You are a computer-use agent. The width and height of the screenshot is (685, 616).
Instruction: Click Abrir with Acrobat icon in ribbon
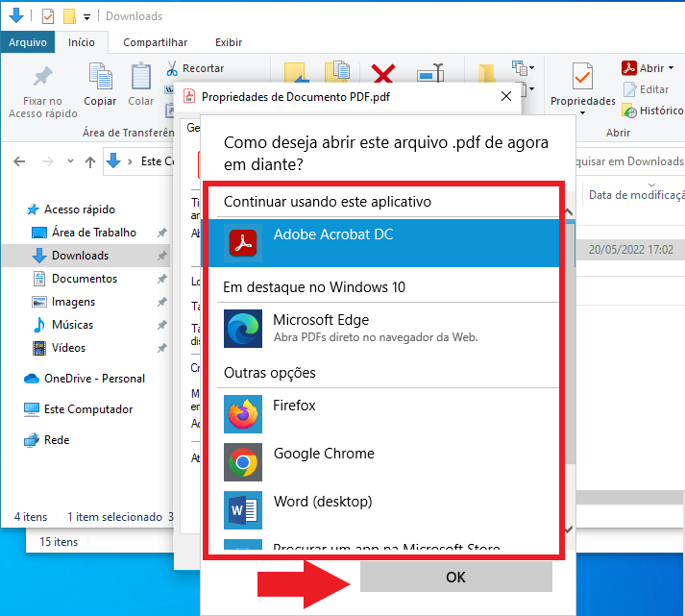coord(628,67)
